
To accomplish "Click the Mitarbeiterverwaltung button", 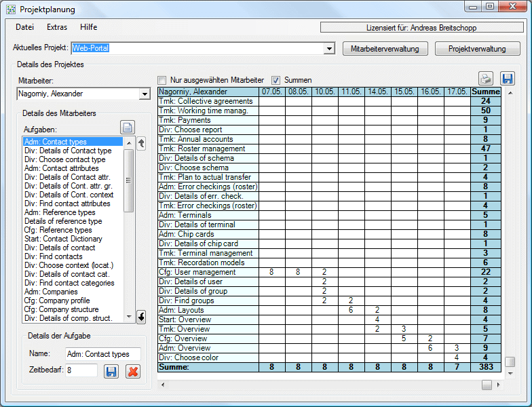I will click(385, 49).
